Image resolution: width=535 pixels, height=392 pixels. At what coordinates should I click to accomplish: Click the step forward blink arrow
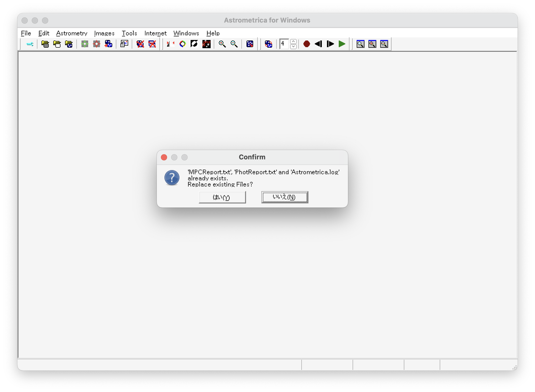(330, 44)
